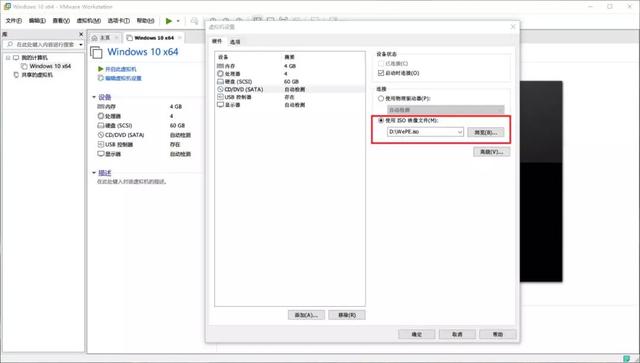This screenshot has width=640, height=363.
Task: Click the "60 GB" value in main window devices
Action: [x=178, y=125]
